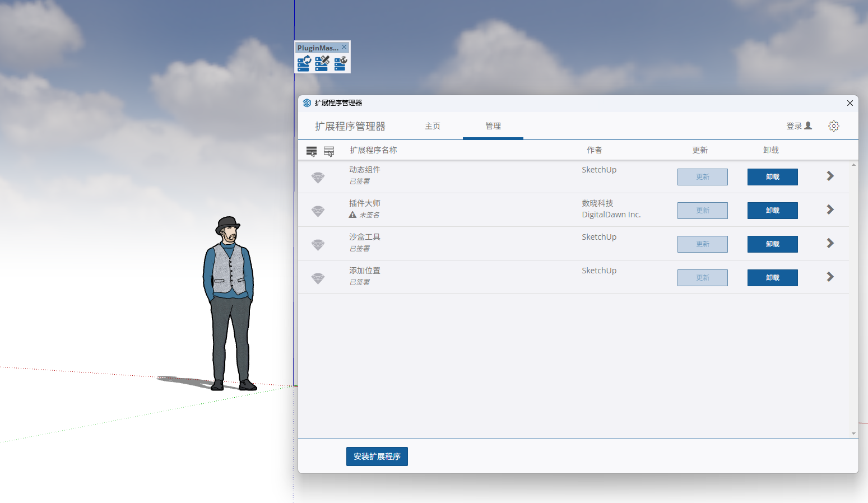868x503 pixels.
Task: Click the 安装扩展程序 button
Action: [x=377, y=457]
